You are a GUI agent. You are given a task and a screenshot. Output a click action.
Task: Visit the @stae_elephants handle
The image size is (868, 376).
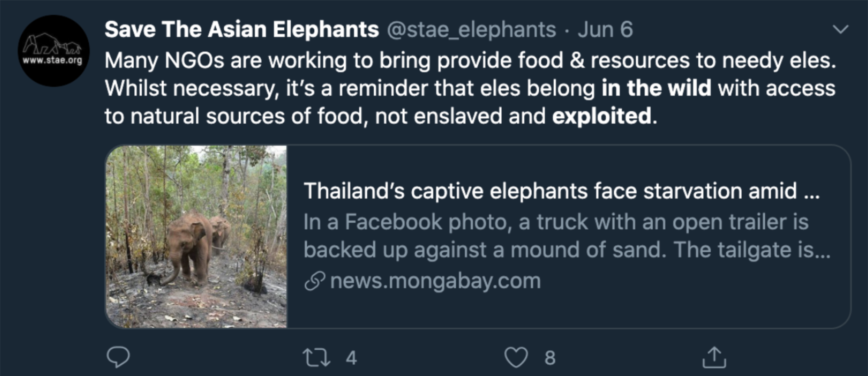pos(471,30)
